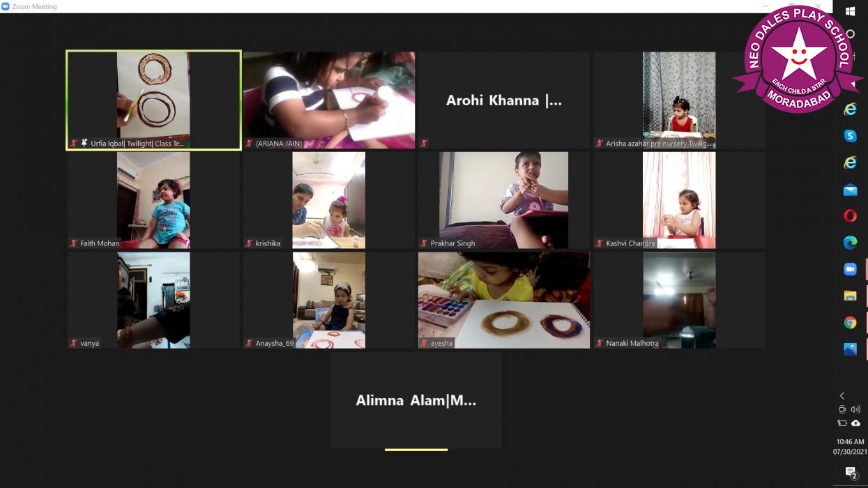Open the Zoom app in taskbar
The height and width of the screenshot is (488, 868).
click(850, 269)
